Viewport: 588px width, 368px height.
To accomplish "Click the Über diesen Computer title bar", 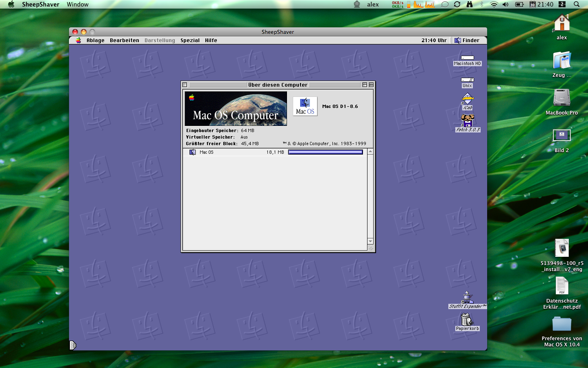I will click(278, 85).
